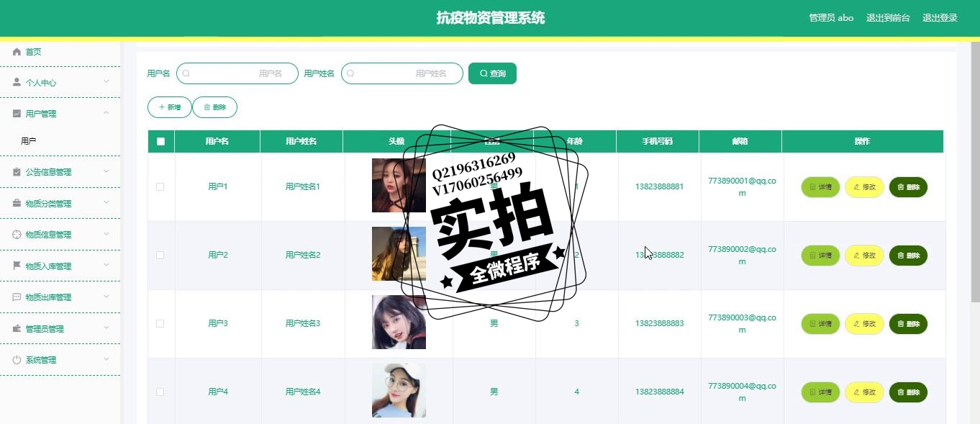This screenshot has height=424, width=980.
Task: Click the person icon for 个人中心
Action: [x=17, y=82]
